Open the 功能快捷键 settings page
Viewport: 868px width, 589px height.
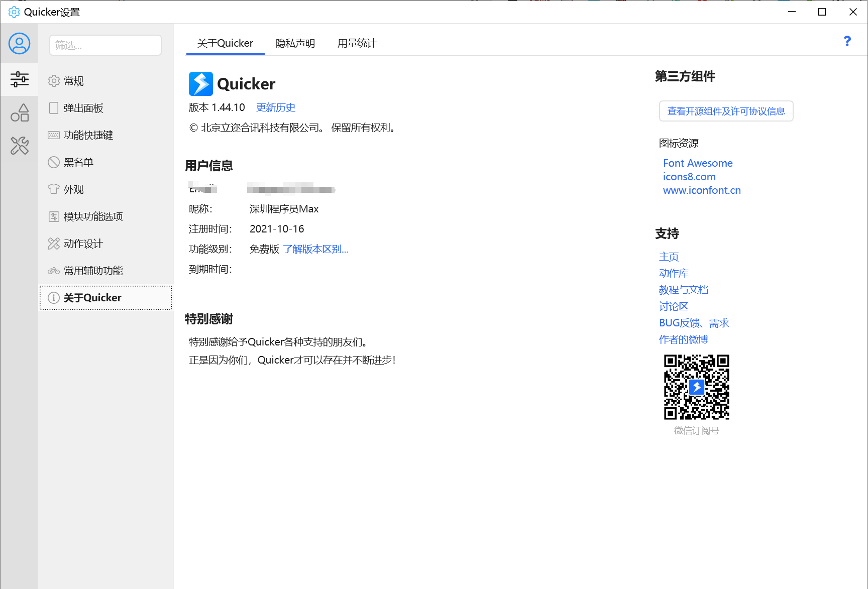coord(105,135)
